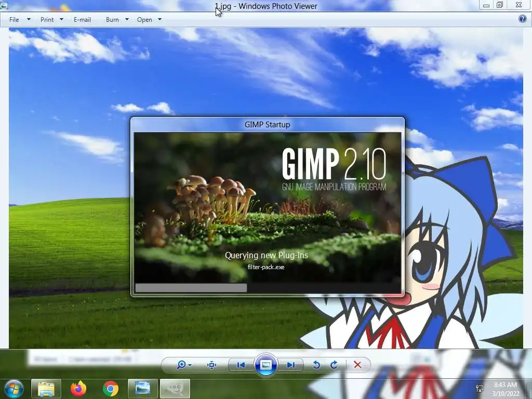Expand the zoom dropdown arrow

190,365
